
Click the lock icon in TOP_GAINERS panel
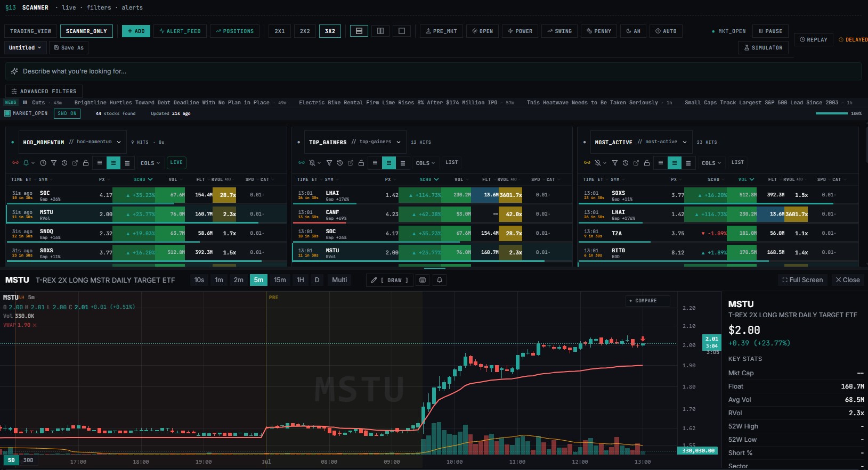(361, 163)
